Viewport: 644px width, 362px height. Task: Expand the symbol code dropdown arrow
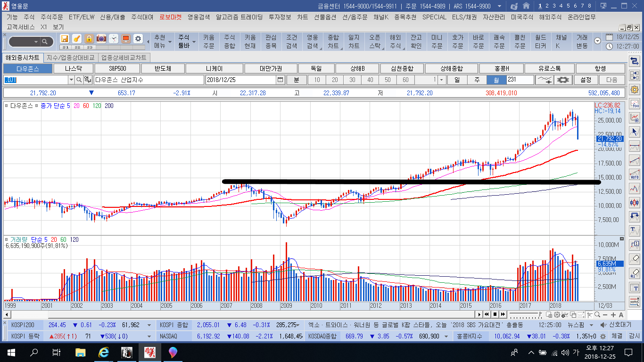(71, 80)
